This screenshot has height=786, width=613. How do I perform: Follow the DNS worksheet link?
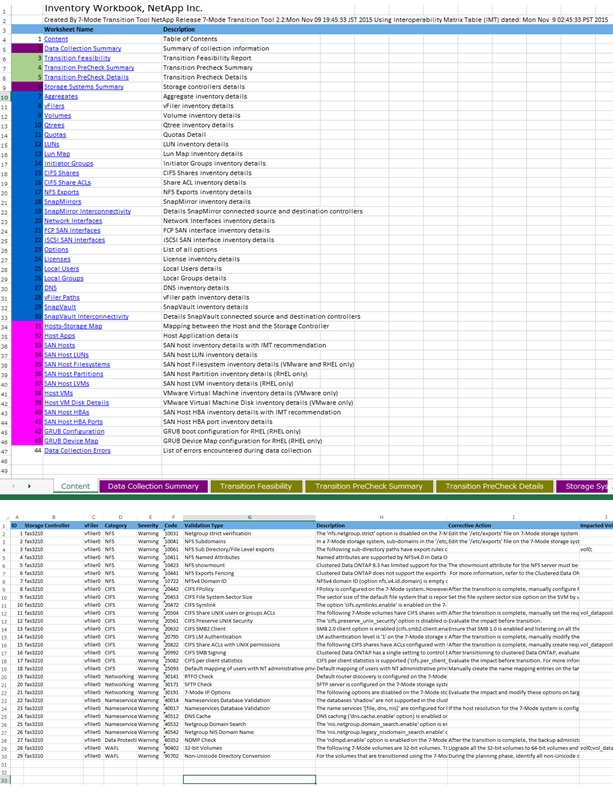pyautogui.click(x=50, y=288)
